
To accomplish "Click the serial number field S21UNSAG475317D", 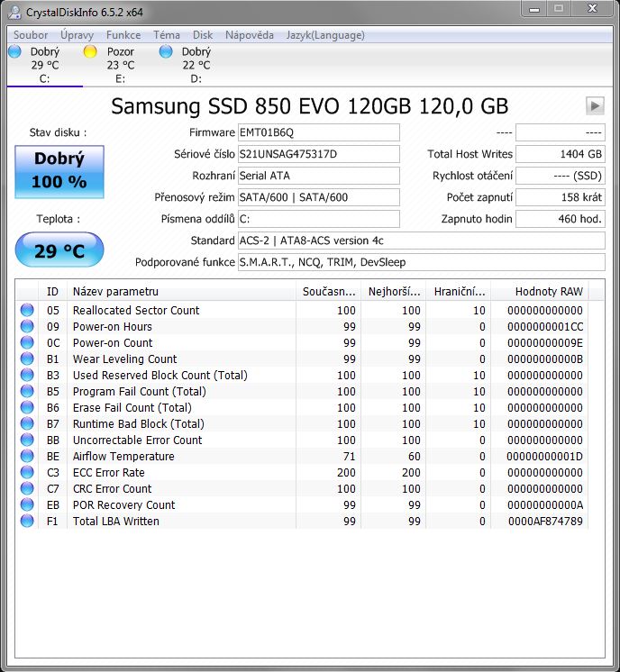I will (319, 154).
